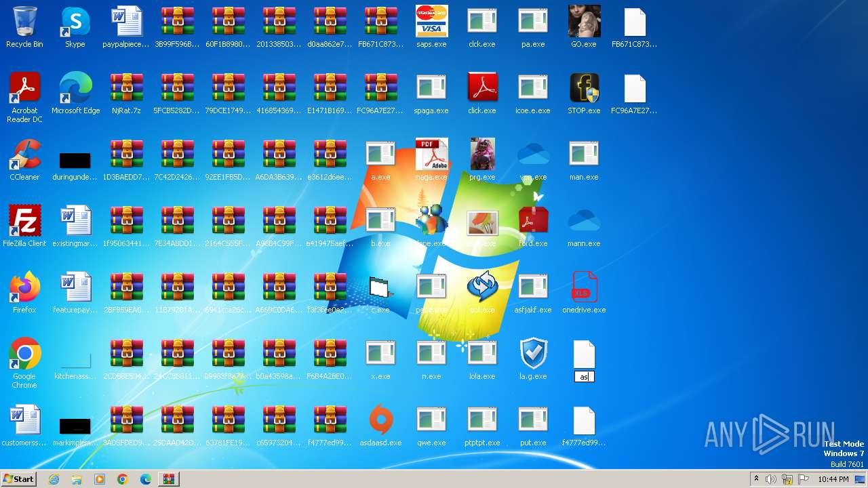Select the lola.exe file icon
Image resolution: width=868 pixels, height=488 pixels.
[x=482, y=359]
